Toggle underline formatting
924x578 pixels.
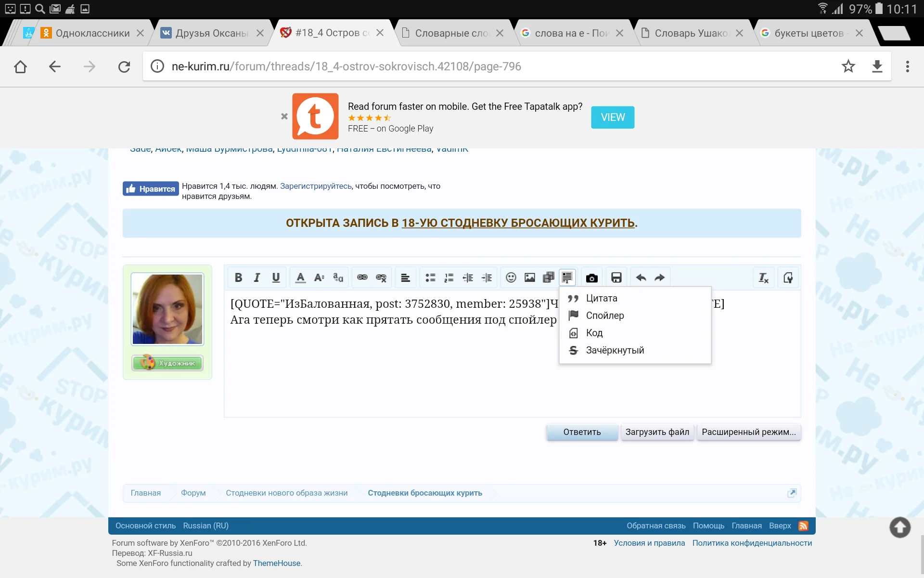click(276, 277)
